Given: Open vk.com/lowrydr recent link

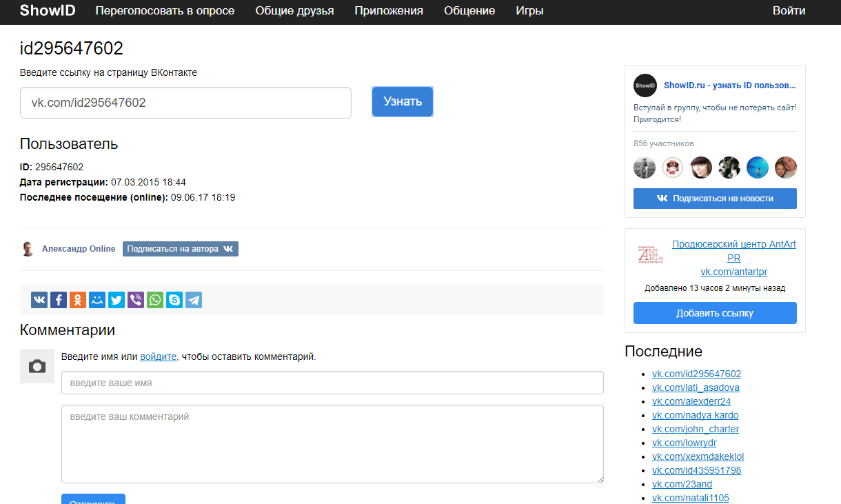Looking at the screenshot, I should [x=685, y=443].
